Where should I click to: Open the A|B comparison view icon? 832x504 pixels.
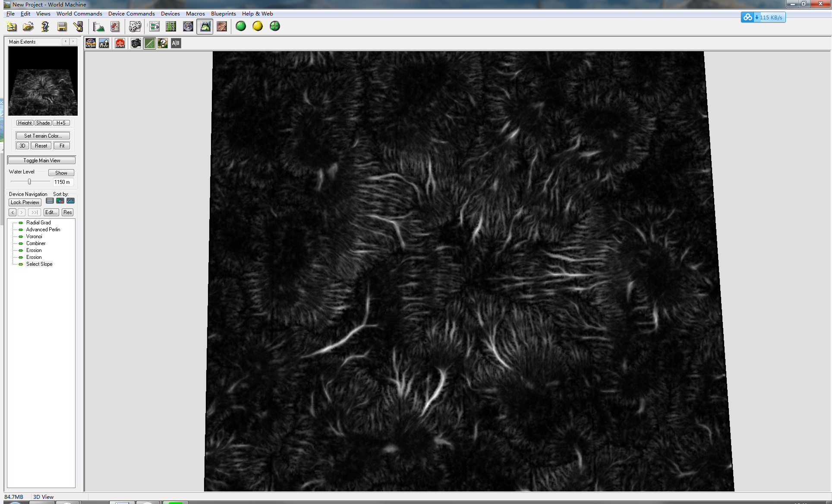(176, 43)
